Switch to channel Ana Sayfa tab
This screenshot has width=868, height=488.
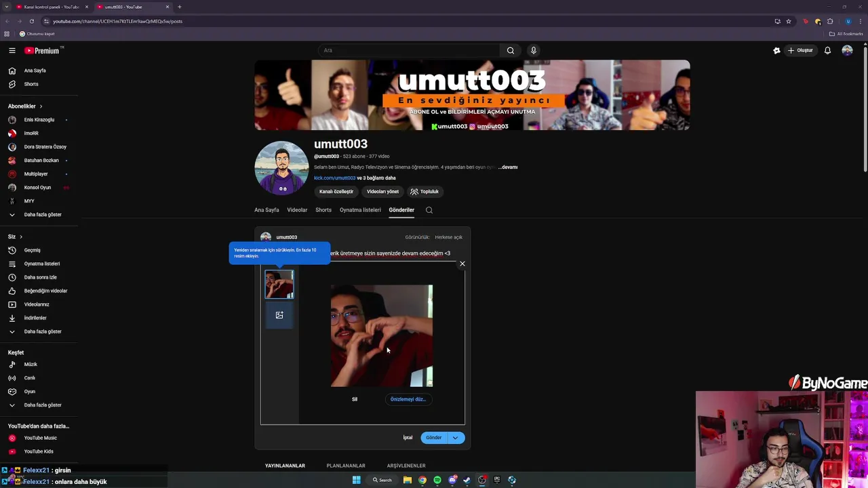click(267, 210)
